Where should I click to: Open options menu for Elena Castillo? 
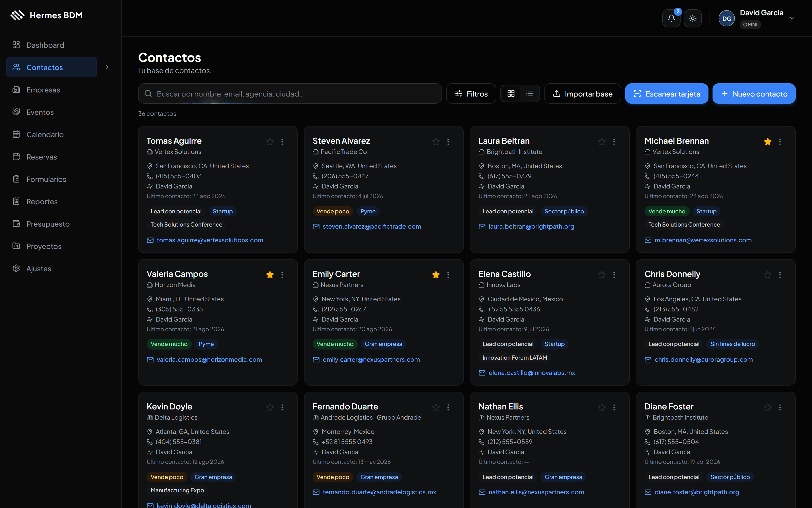click(614, 275)
